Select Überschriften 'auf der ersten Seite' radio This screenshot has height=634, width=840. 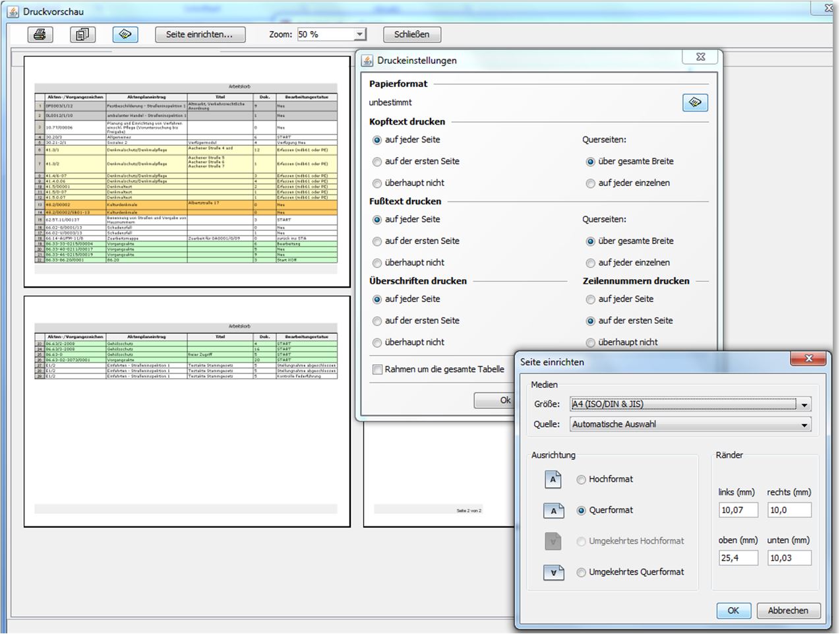click(377, 321)
